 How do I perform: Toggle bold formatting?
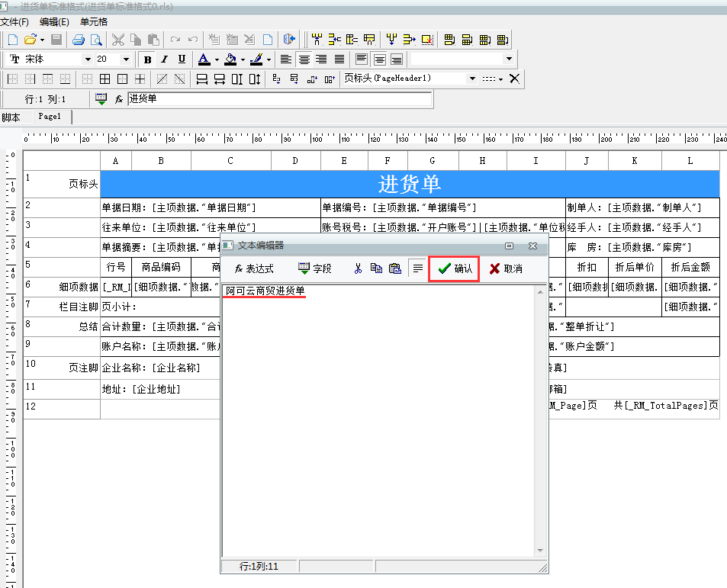[x=146, y=59]
